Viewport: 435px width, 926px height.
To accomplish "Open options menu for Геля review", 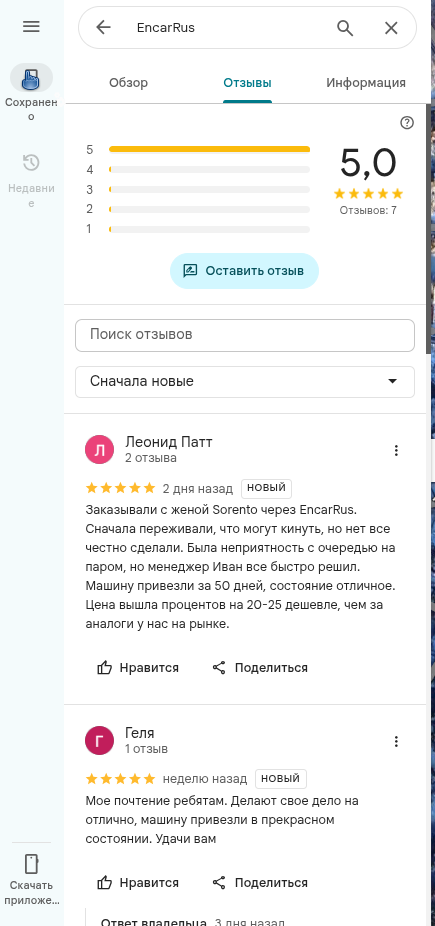I will (396, 741).
